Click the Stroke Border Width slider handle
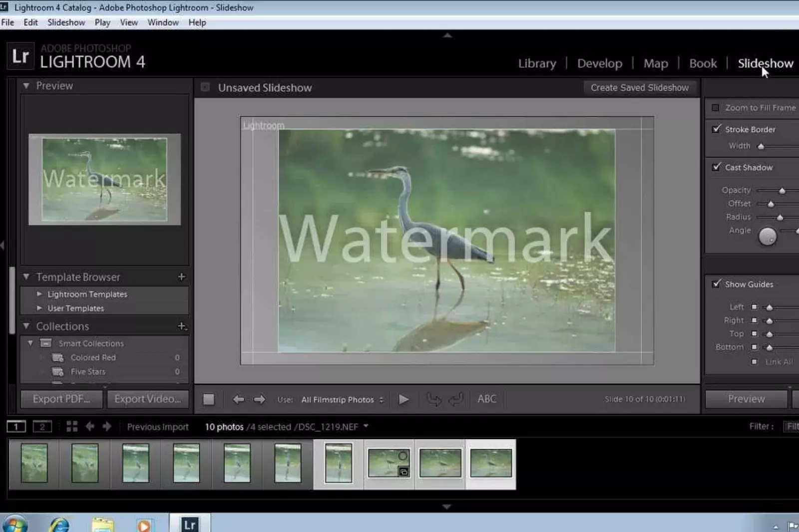Screen dimensions: 799x532 (x=761, y=146)
